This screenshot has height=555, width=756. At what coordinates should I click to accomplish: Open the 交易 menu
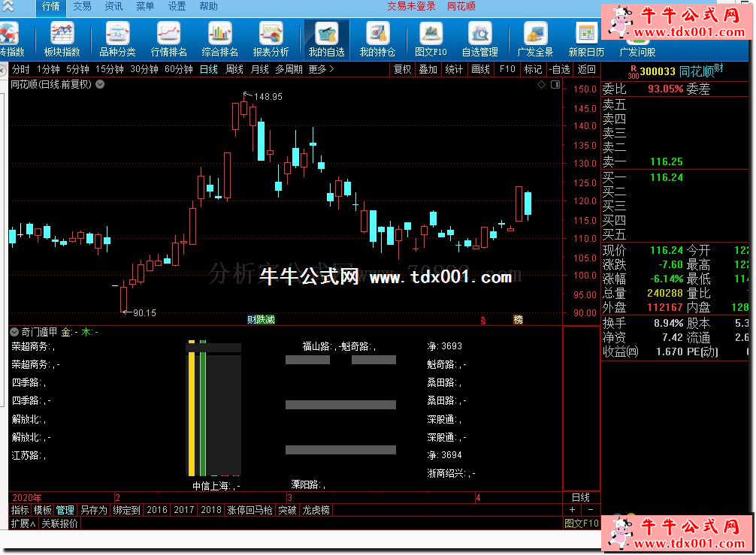(x=83, y=6)
